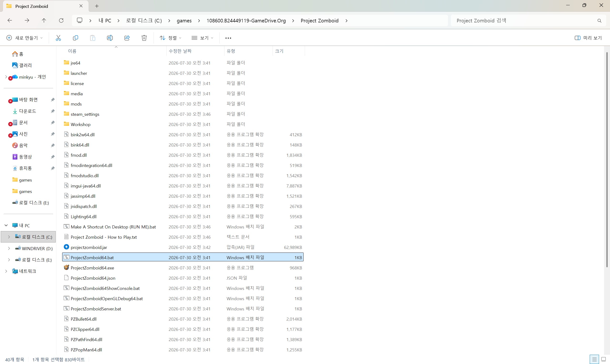Click the projectzomboid.jar file icon
This screenshot has width=610, height=364.
pos(66,247)
